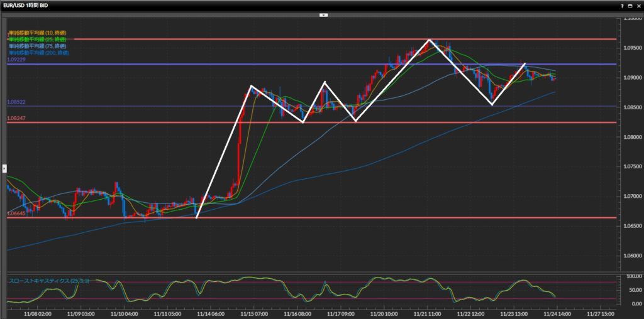
Task: Click the 1.09229 blue horizontal line label
Action: click(16, 60)
